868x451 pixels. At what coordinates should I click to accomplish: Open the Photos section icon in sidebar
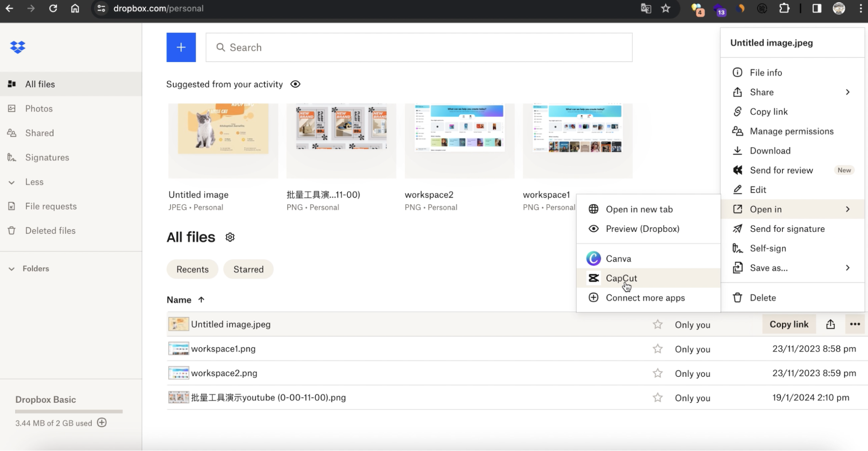pyautogui.click(x=13, y=109)
